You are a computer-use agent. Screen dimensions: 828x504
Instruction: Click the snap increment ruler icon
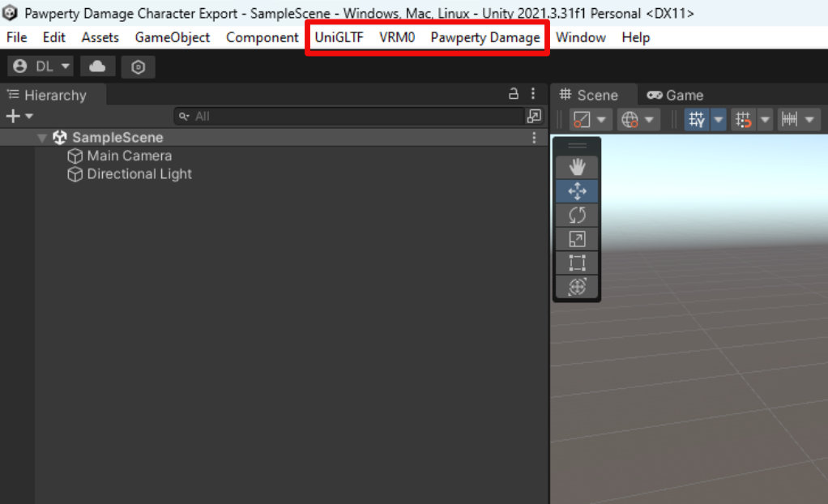point(789,119)
